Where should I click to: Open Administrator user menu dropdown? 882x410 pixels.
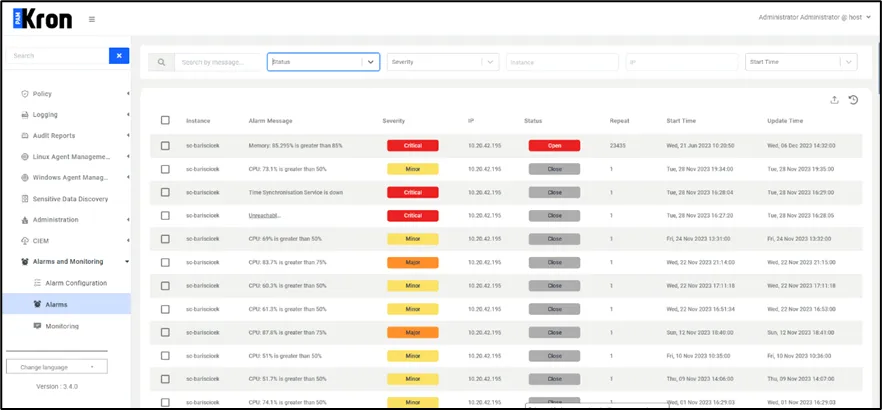pyautogui.click(x=816, y=17)
